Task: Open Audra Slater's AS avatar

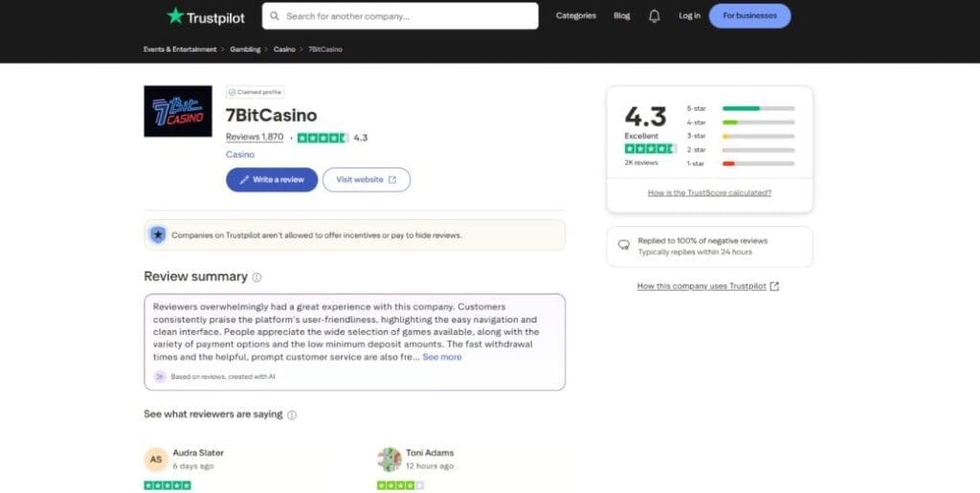Action: click(156, 459)
